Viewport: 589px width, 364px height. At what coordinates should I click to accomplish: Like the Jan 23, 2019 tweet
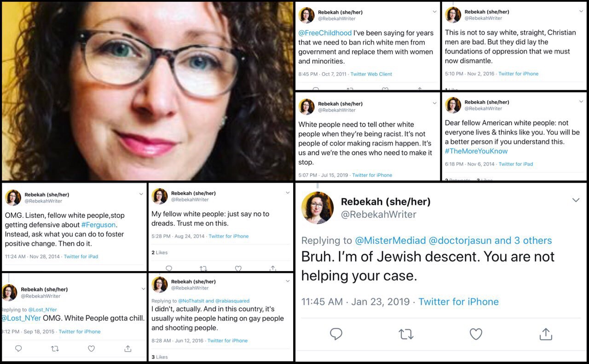[x=476, y=334]
